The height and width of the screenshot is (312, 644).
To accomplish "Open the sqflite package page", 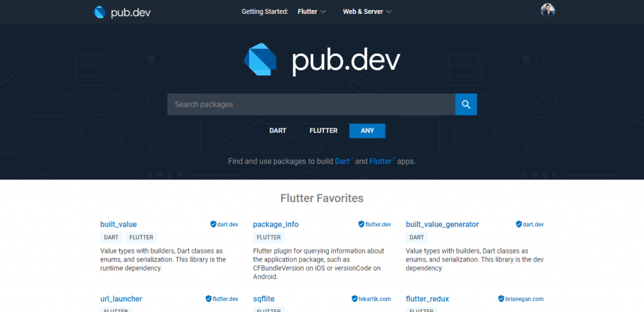I will (x=264, y=299).
